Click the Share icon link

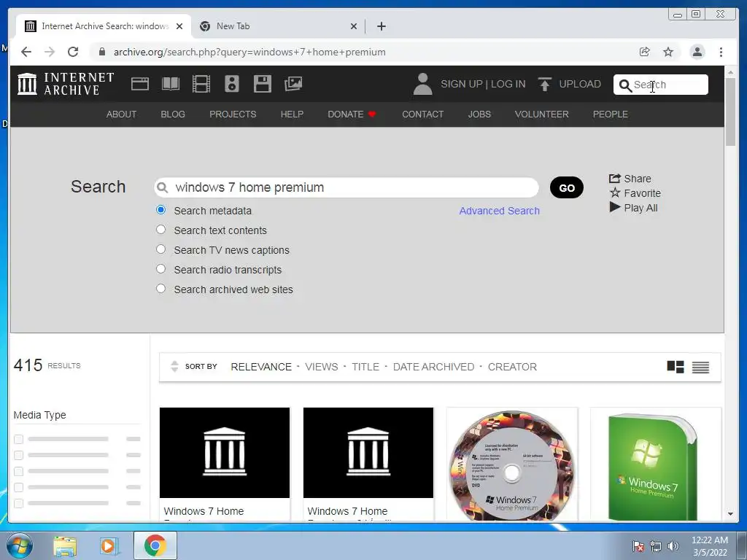point(615,179)
